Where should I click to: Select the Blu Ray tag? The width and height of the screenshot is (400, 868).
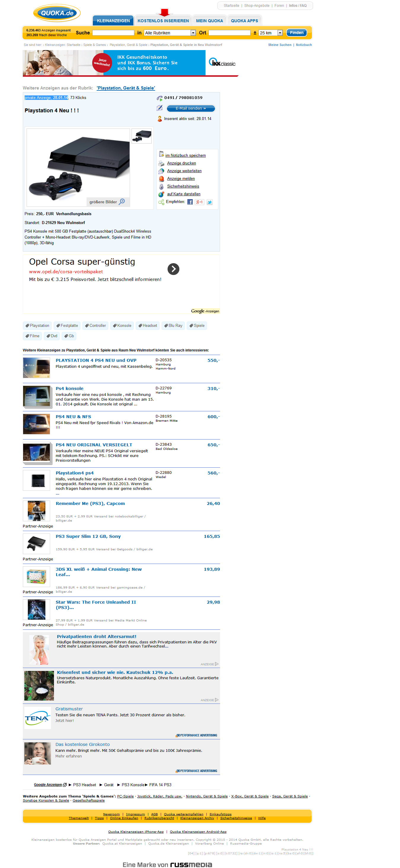(173, 325)
